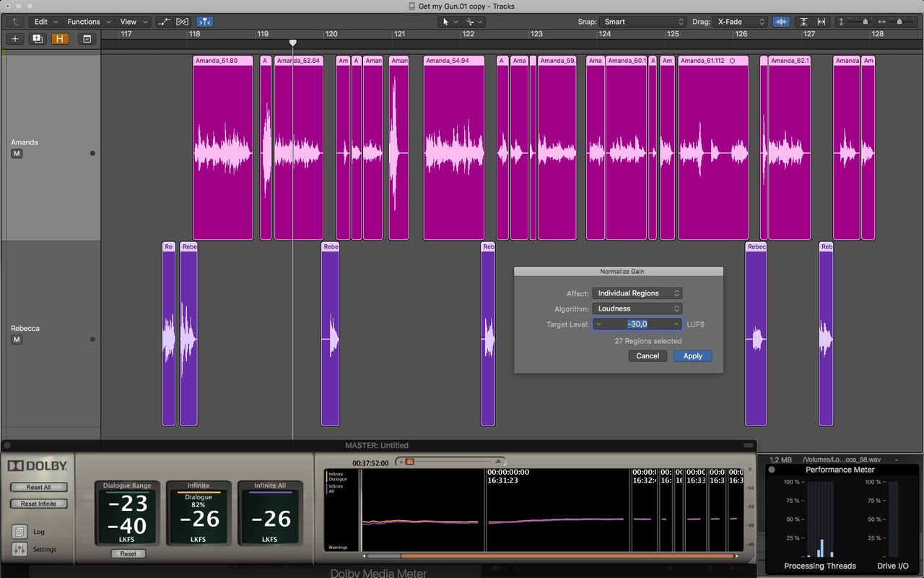Toggle the Catch Playhead button
Screen dimensions: 924x578
click(x=205, y=22)
